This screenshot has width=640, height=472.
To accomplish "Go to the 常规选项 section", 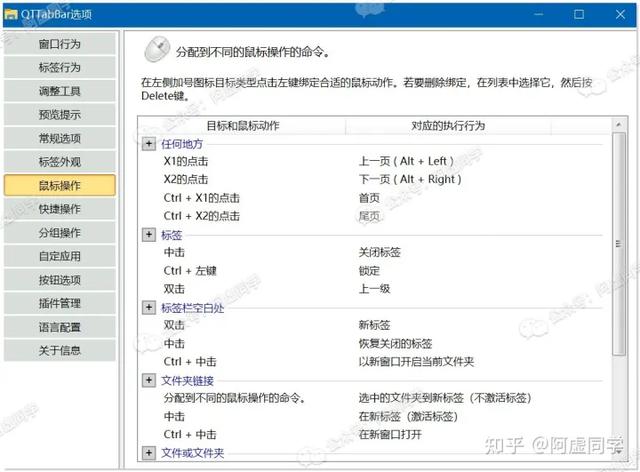I will (x=60, y=138).
